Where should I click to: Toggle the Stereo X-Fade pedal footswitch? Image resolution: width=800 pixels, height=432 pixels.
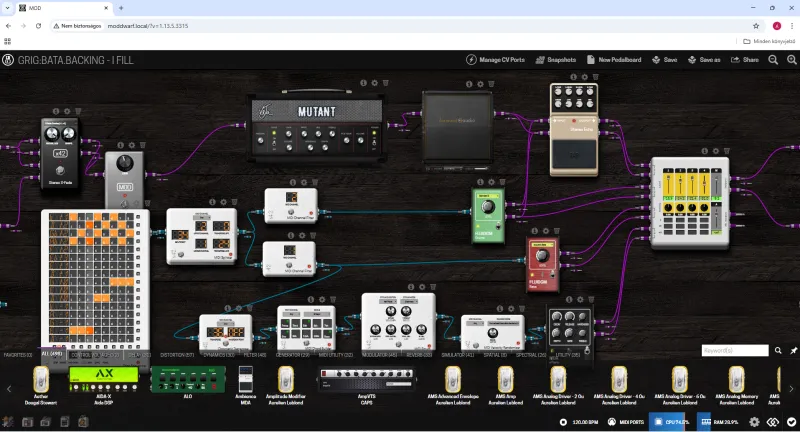(60, 170)
